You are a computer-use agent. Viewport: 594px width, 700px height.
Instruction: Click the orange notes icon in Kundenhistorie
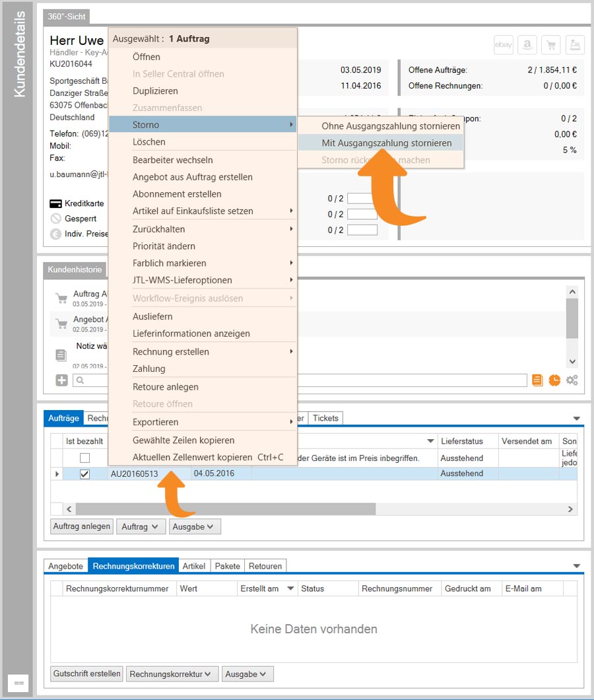click(x=537, y=380)
